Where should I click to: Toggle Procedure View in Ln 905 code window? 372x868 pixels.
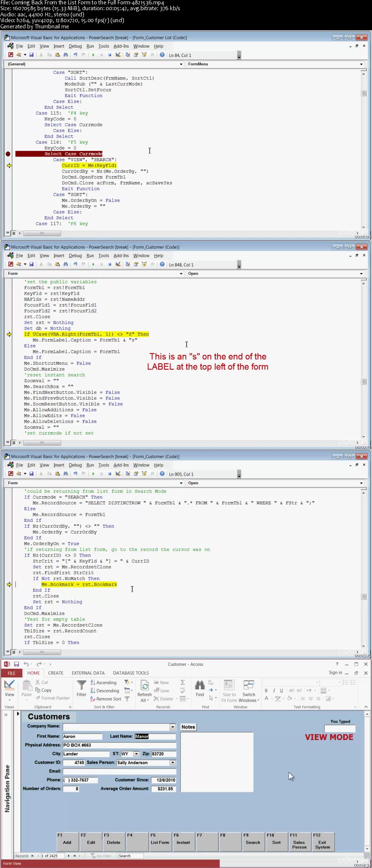[x=8, y=652]
